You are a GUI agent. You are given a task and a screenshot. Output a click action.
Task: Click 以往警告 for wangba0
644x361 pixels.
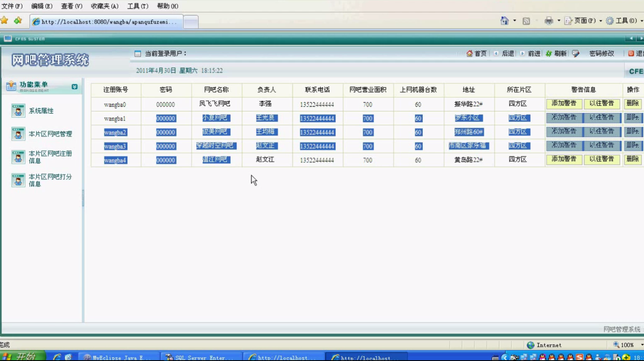[602, 103]
